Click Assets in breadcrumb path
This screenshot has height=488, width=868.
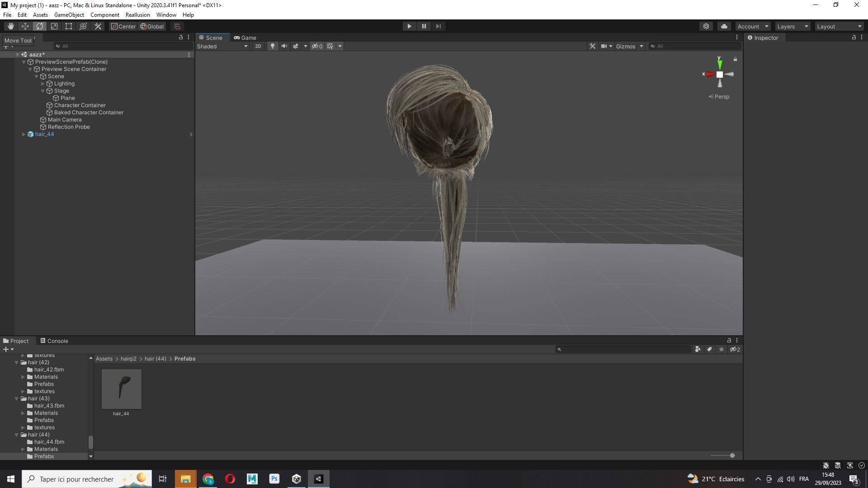click(x=104, y=359)
